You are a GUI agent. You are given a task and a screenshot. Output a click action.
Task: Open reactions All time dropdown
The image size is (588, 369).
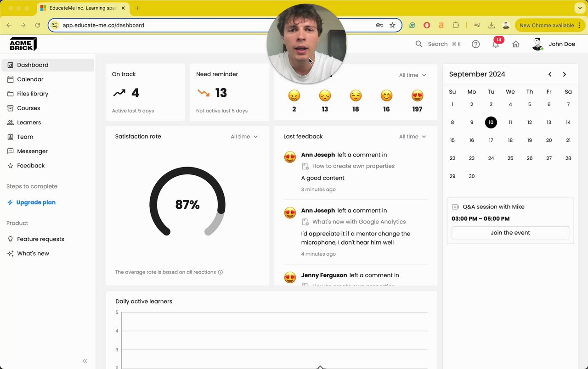[x=413, y=75]
